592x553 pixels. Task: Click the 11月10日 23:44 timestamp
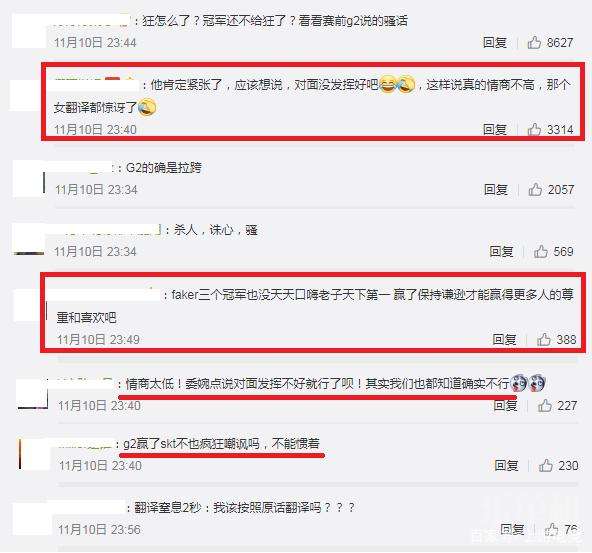pyautogui.click(x=95, y=42)
